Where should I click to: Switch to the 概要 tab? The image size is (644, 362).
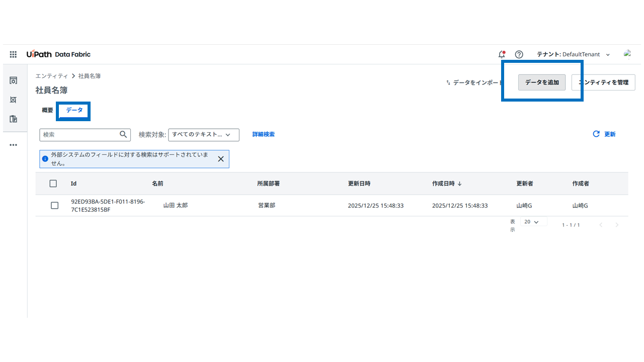click(x=47, y=111)
